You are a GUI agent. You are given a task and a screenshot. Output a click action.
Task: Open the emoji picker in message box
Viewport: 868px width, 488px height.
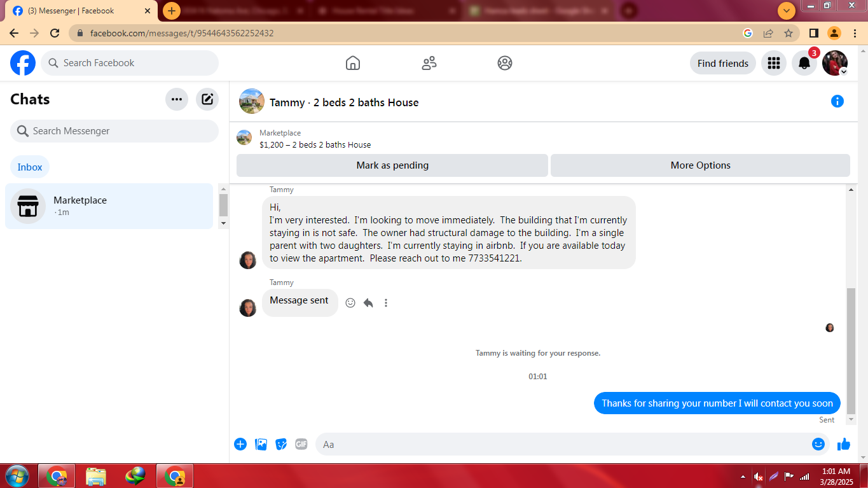point(818,444)
